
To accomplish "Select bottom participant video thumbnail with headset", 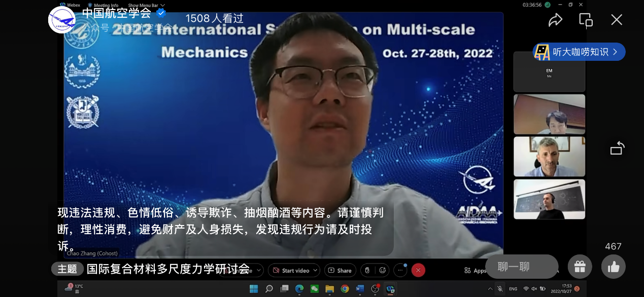I will click(549, 199).
